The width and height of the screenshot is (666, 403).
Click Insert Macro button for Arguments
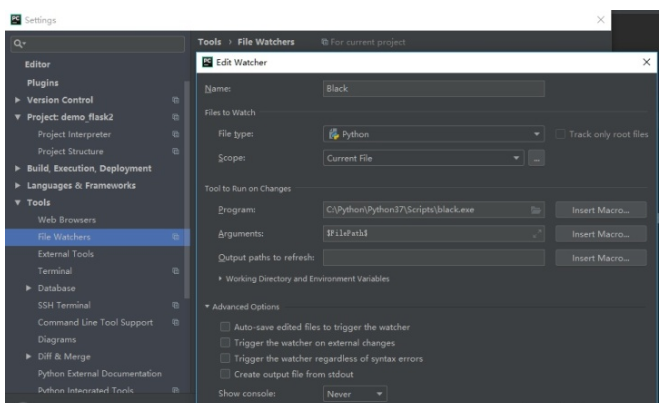(601, 234)
